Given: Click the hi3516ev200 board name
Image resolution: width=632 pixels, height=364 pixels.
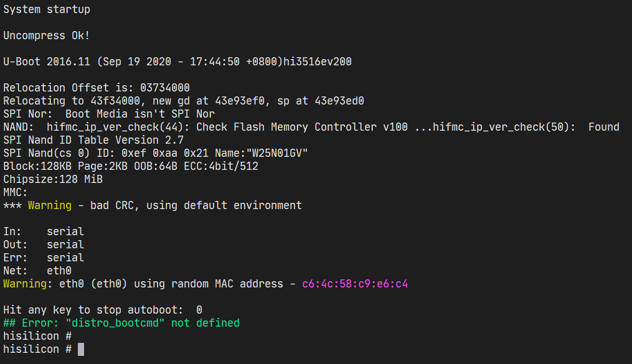Looking at the screenshot, I should [x=318, y=62].
